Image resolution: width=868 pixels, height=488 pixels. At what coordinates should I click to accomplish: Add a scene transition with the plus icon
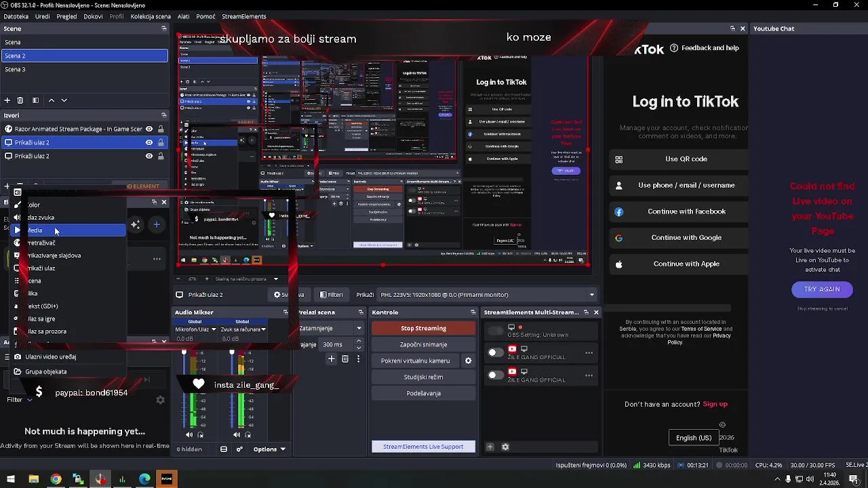pos(331,359)
